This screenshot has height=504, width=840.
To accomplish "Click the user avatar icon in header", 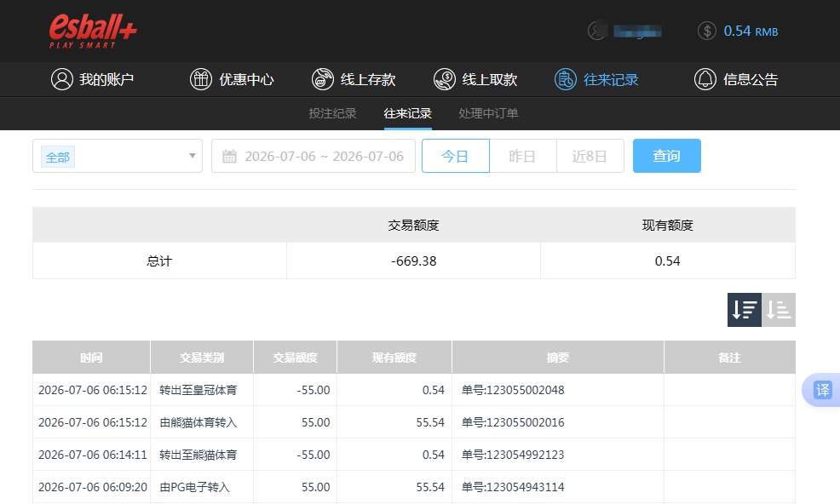I will [x=597, y=31].
